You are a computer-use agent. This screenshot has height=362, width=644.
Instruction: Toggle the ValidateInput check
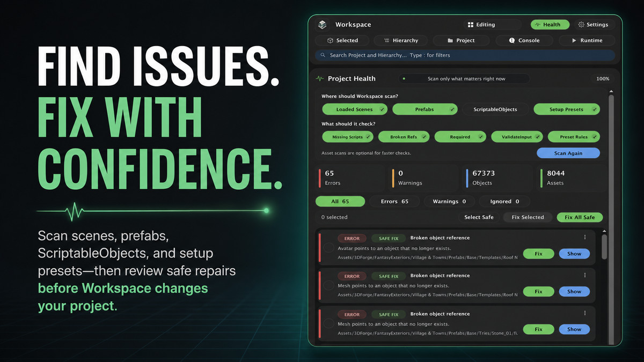(x=517, y=137)
